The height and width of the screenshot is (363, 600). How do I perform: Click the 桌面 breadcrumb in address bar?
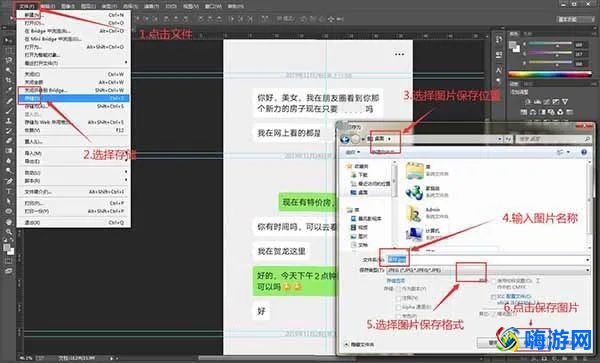click(x=379, y=139)
